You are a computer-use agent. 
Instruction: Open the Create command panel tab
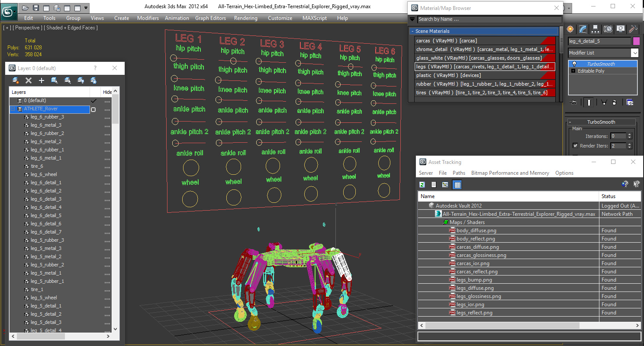click(x=570, y=29)
